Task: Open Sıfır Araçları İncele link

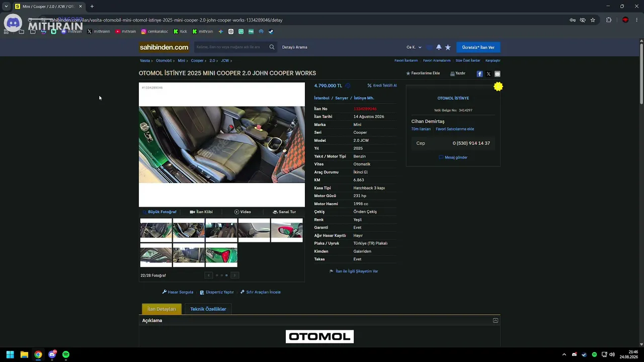Action: [261, 292]
